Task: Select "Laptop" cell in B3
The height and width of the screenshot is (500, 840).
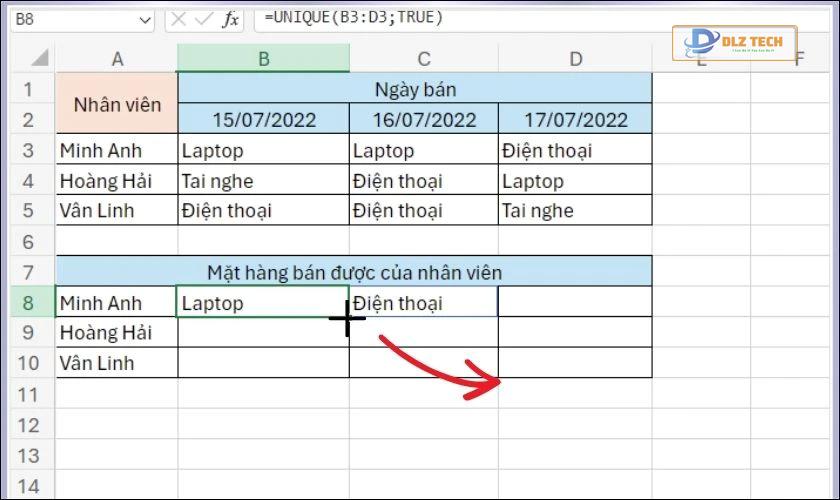Action: tap(264, 150)
